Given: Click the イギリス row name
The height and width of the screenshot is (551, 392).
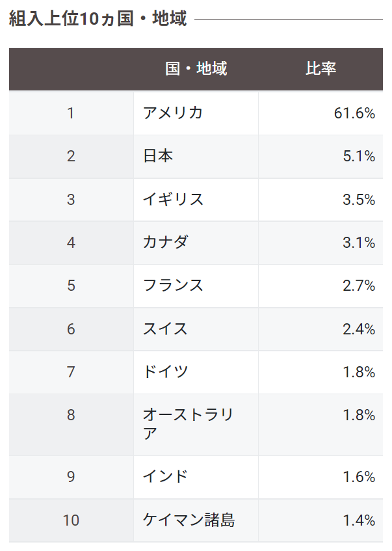Looking at the screenshot, I should pyautogui.click(x=173, y=200).
